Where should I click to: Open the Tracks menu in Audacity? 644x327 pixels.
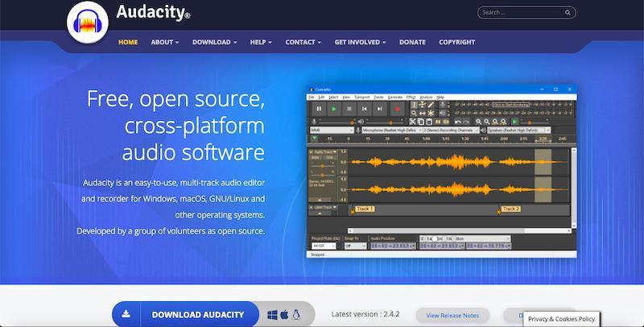click(x=378, y=97)
